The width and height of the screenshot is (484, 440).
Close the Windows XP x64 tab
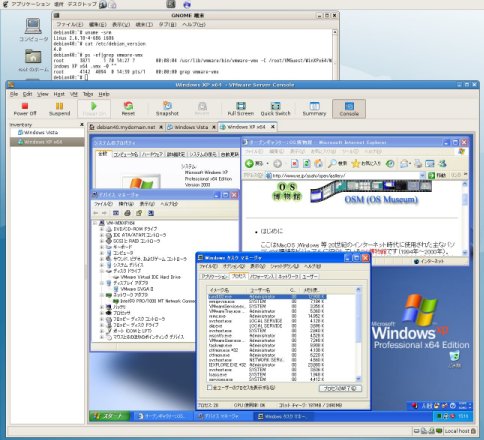tap(273, 127)
